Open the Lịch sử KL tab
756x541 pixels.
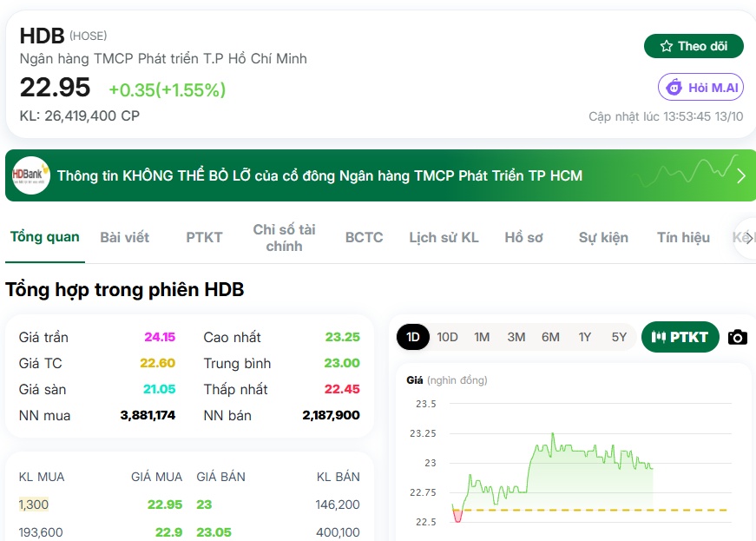pos(444,238)
